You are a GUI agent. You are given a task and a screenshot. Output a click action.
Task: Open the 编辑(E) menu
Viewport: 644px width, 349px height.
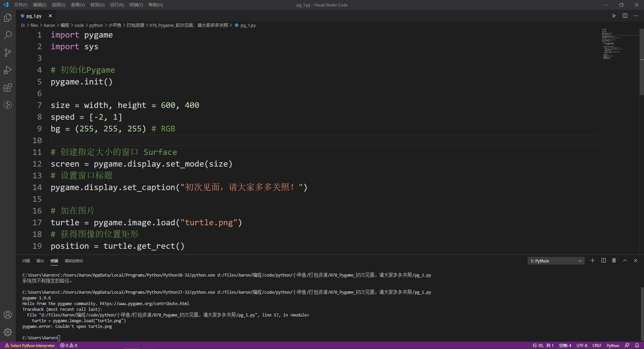coord(40,5)
